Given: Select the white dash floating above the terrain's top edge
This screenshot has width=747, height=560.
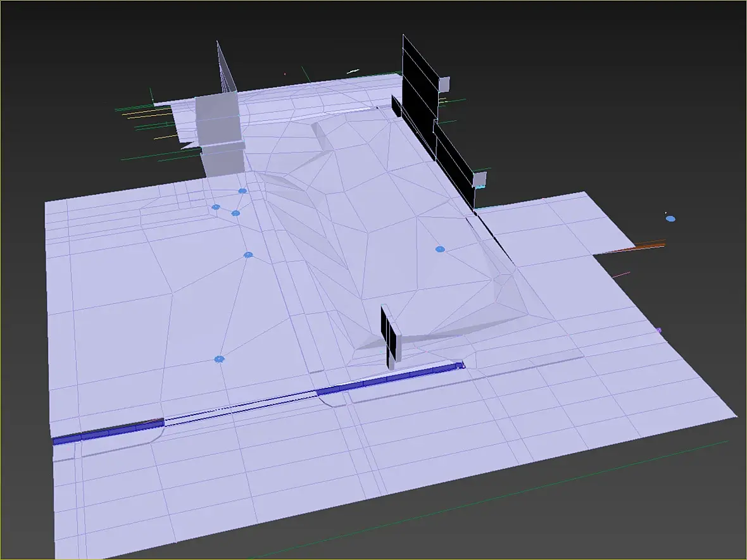Looking at the screenshot, I should pyautogui.click(x=353, y=70).
